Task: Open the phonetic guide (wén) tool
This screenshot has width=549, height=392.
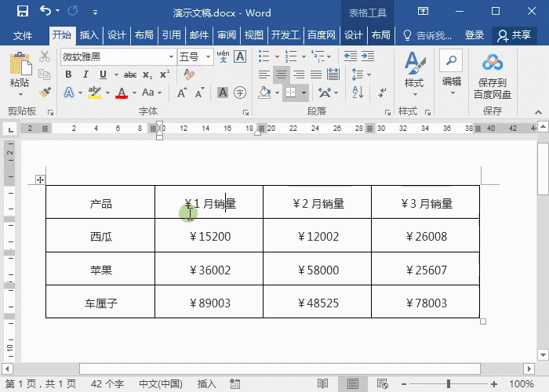Action: coord(223,56)
